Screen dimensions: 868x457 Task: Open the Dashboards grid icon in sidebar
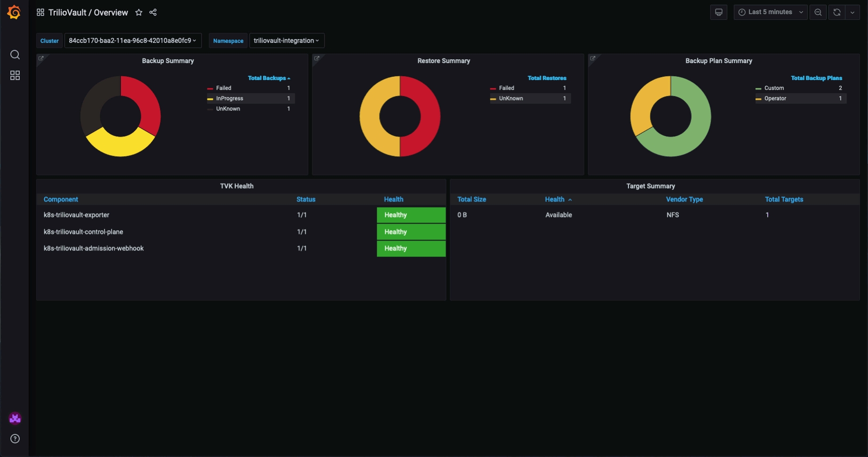click(15, 75)
